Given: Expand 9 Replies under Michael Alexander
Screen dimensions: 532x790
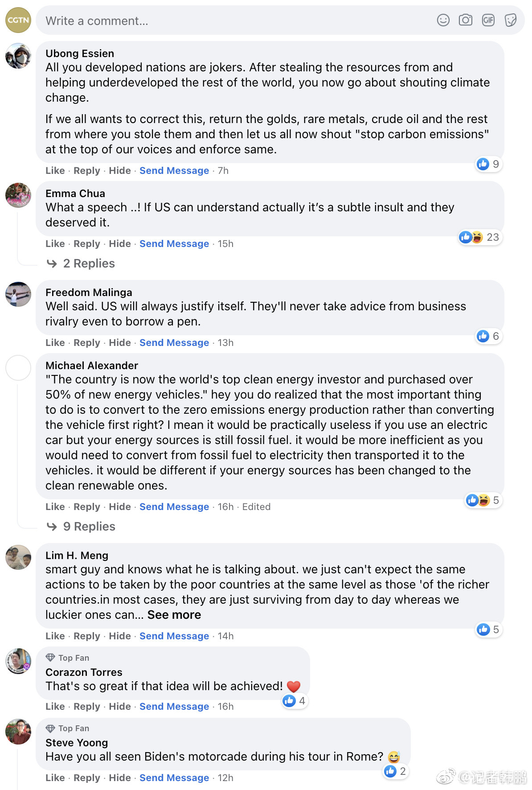Looking at the screenshot, I should tap(89, 527).
